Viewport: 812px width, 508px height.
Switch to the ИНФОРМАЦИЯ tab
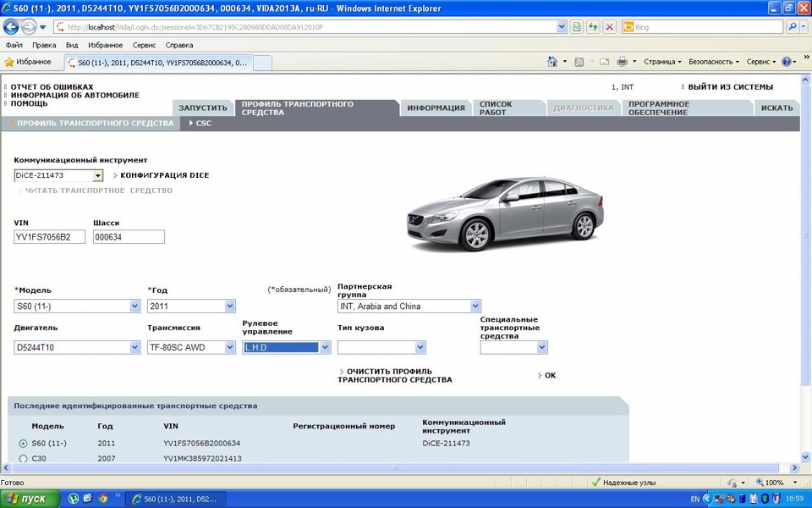pos(436,108)
